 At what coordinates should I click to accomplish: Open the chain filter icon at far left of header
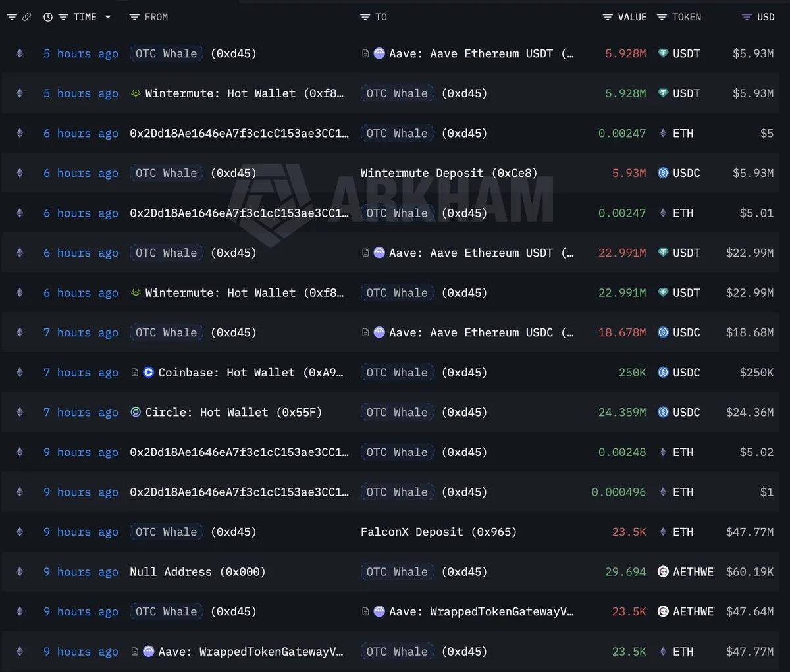tap(12, 17)
